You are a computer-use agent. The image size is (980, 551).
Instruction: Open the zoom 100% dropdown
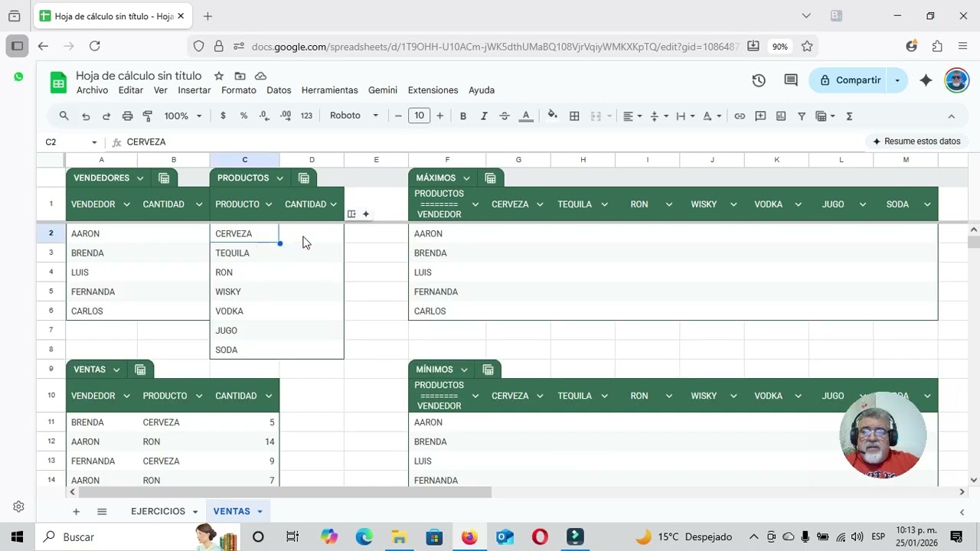pyautogui.click(x=183, y=116)
